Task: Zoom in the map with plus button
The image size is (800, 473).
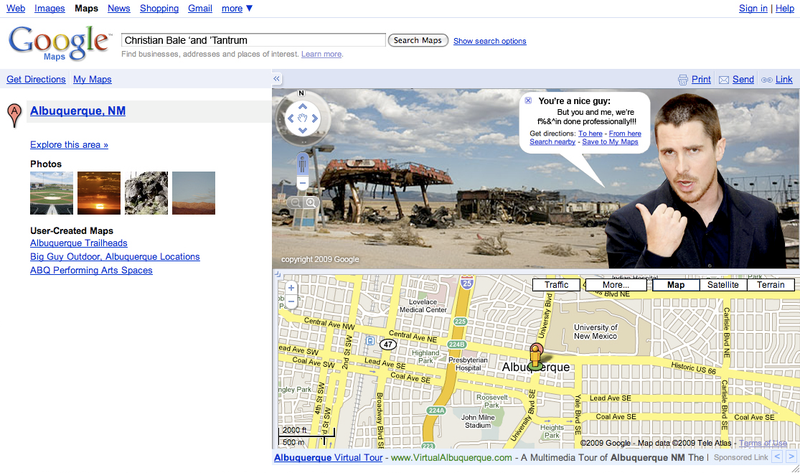Action: [291, 288]
